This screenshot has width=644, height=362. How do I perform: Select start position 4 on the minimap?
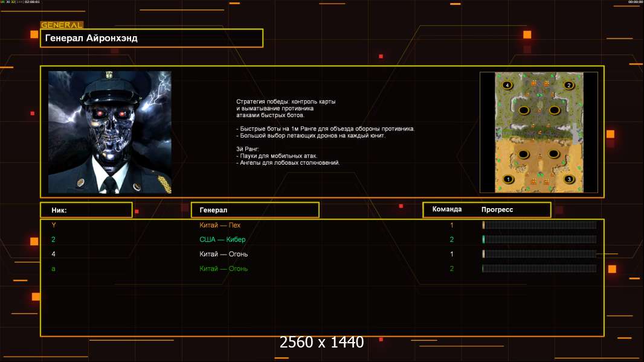507,85
